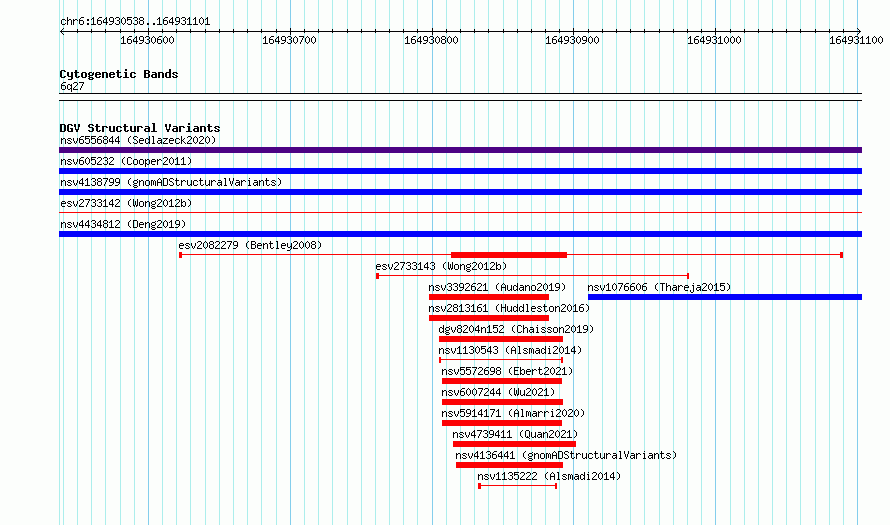Open the nsv1076606 (Thareja2015) label
890x525 pixels.
point(659,287)
